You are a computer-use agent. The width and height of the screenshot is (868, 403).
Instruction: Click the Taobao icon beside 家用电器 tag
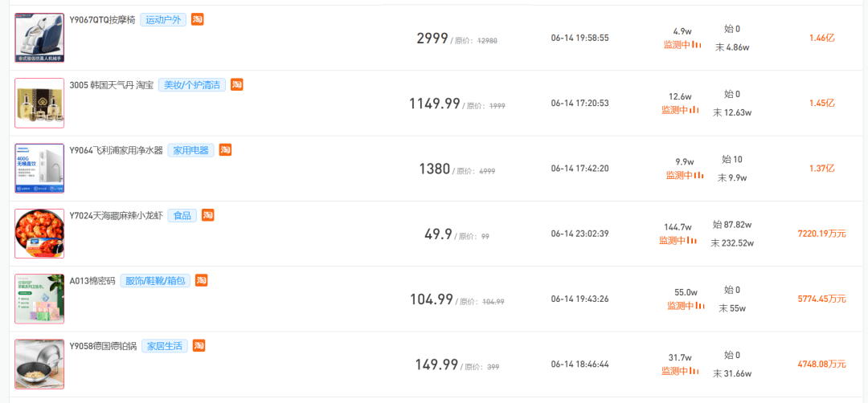[x=225, y=150]
